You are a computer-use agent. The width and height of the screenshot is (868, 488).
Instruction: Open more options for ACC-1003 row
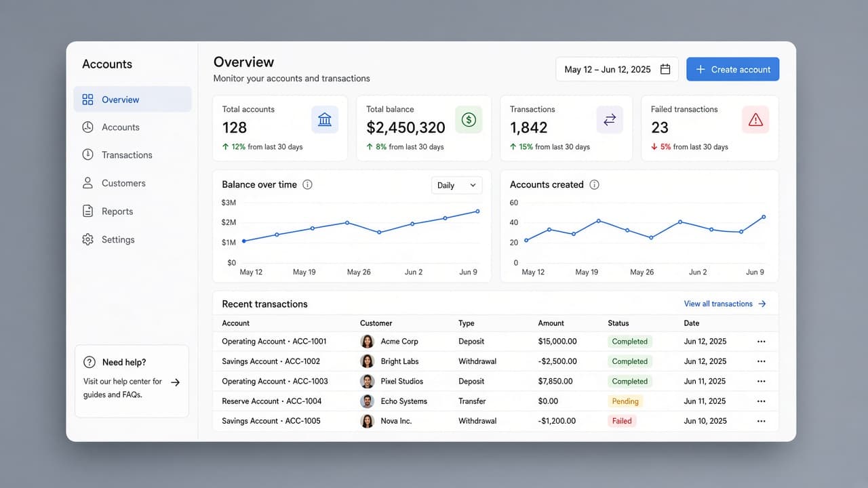tap(761, 381)
